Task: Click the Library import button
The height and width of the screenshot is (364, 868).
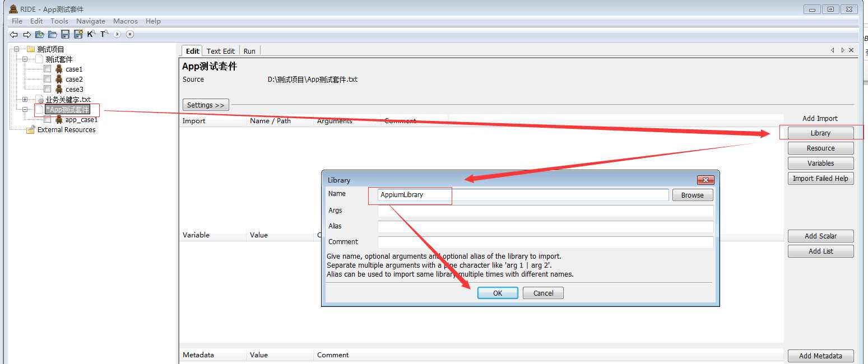Action: 820,133
